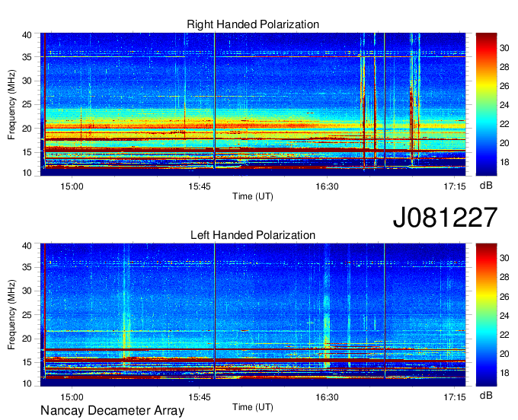
Task: Click the left-handed polarization spectrogram
Action: pyautogui.click(x=253, y=315)
